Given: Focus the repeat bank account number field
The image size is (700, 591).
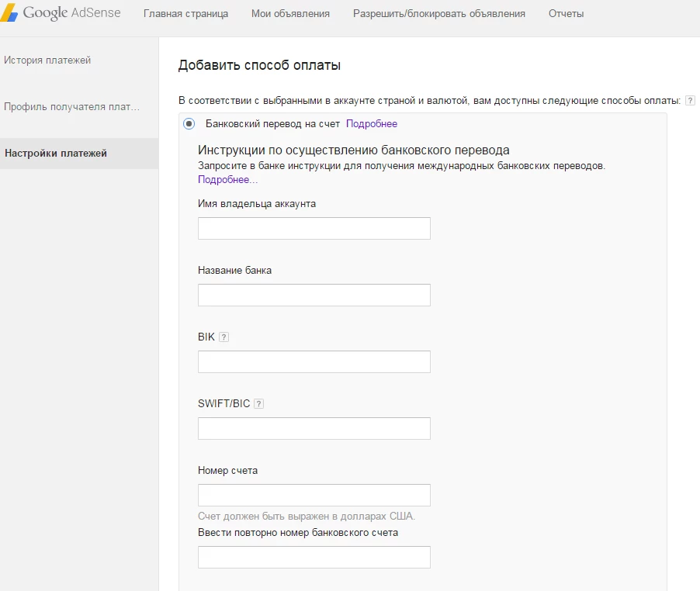Looking at the screenshot, I should pos(314,557).
